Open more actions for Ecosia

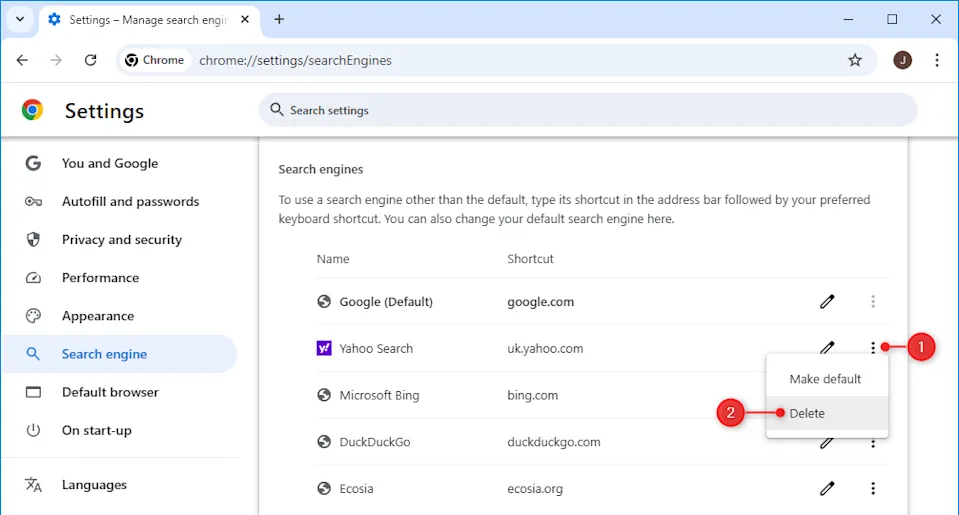pyautogui.click(x=873, y=488)
